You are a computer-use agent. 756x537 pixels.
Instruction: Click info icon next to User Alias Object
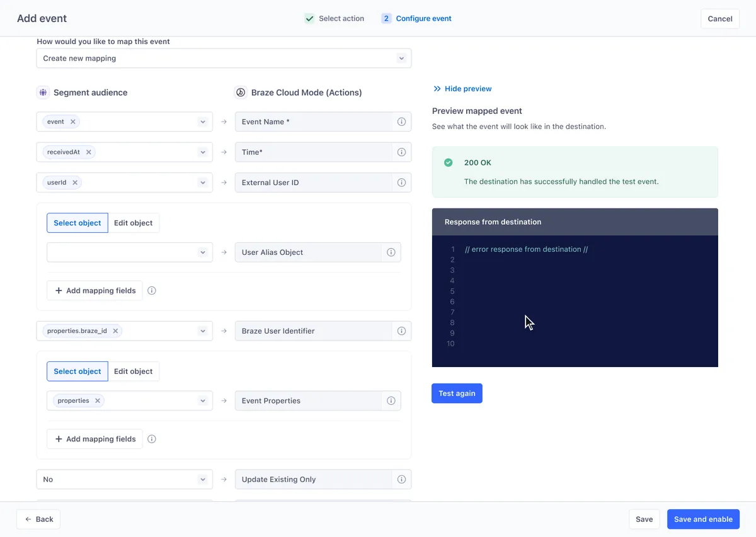(x=391, y=252)
